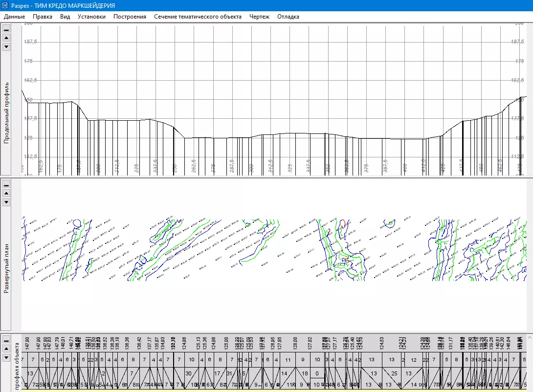Collapse the Продольный профиль panel with minus button
The height and width of the screenshot is (392, 533).
(x=6, y=29)
